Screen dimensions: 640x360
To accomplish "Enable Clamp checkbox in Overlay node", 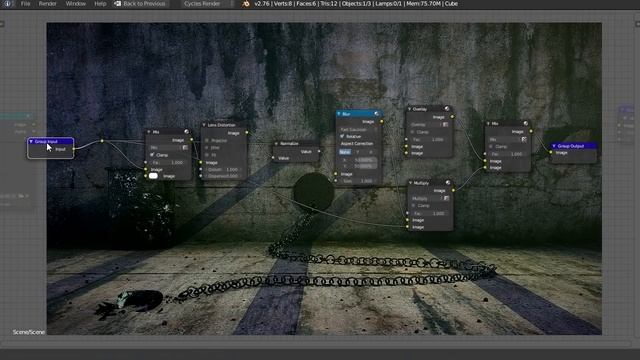I will click(x=412, y=132).
